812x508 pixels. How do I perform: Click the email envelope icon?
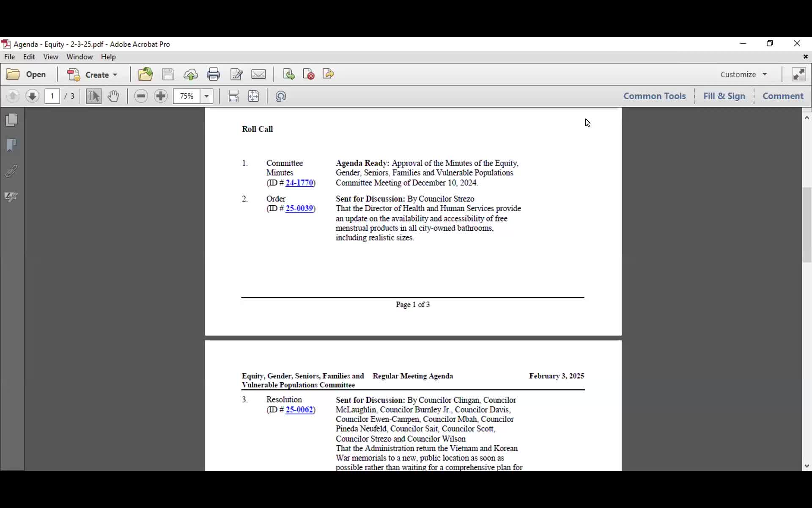coord(258,75)
